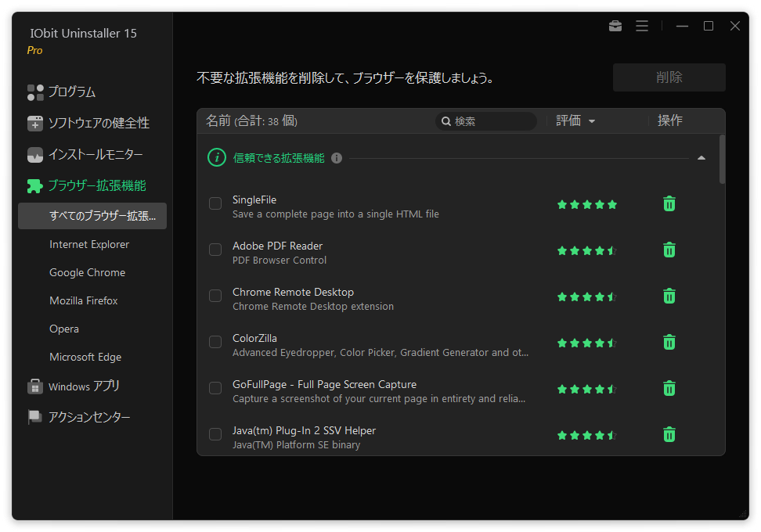
Task: Tick the checkbox for Chrome Remote Desktop
Action: click(215, 297)
